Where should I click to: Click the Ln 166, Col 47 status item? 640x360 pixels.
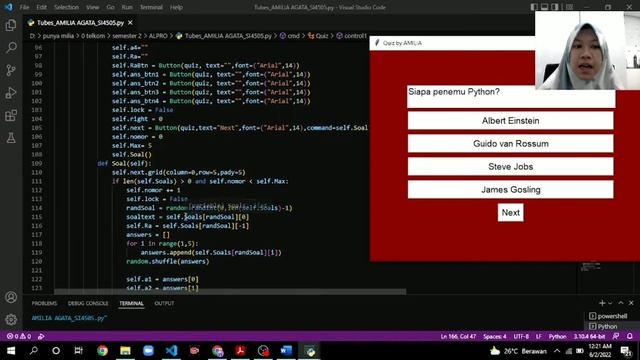click(x=458, y=337)
